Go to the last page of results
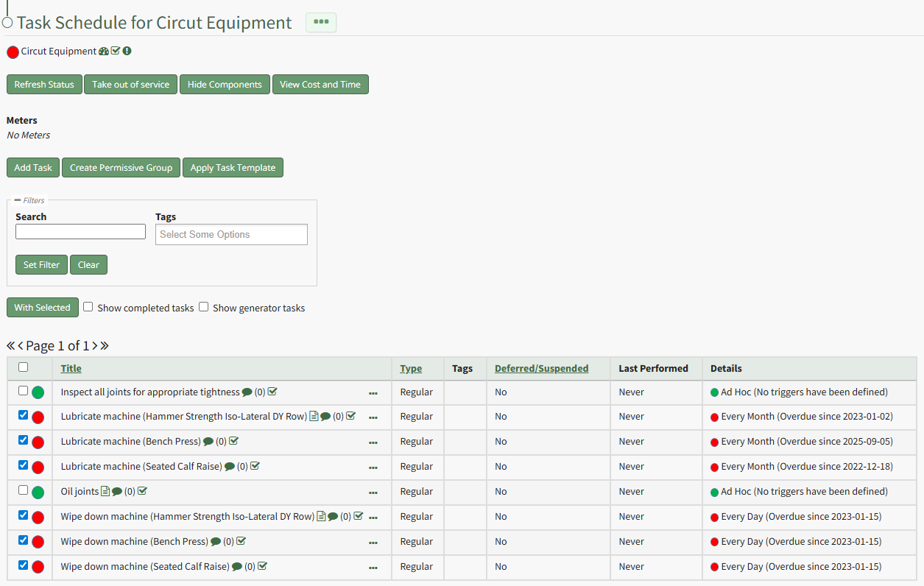Screen dimensions: 924x586 point(105,346)
